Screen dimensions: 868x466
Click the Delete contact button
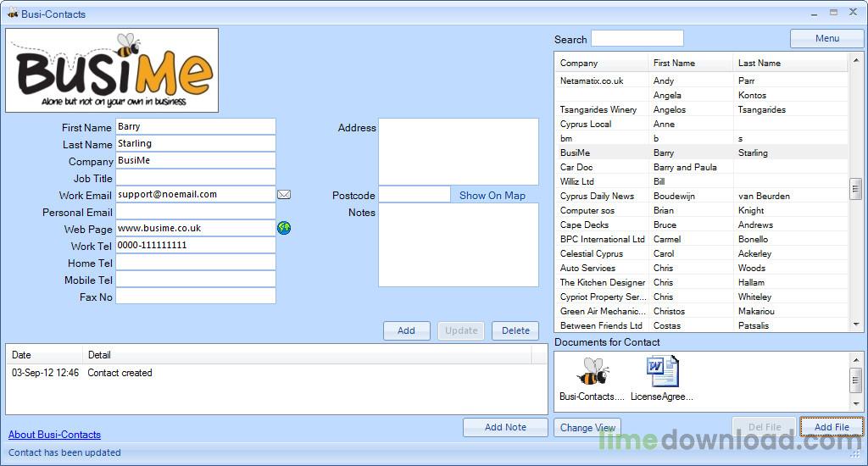tap(515, 330)
